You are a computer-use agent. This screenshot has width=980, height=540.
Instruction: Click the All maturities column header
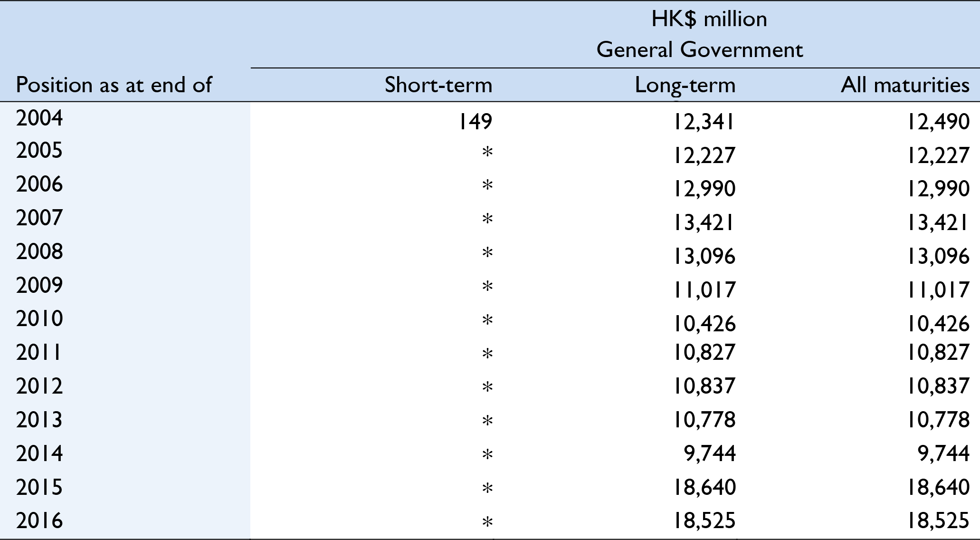904,85
